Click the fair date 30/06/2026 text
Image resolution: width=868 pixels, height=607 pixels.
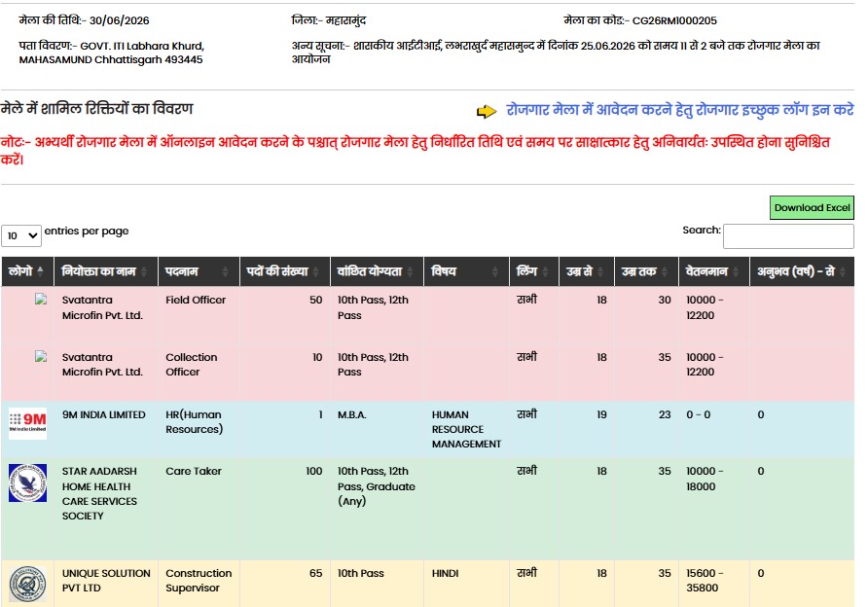pos(119,20)
